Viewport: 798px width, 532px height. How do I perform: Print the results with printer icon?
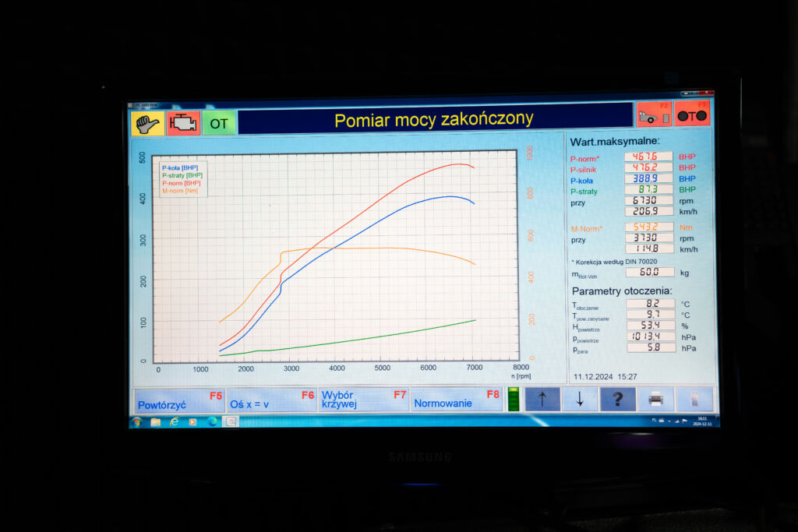[655, 399]
